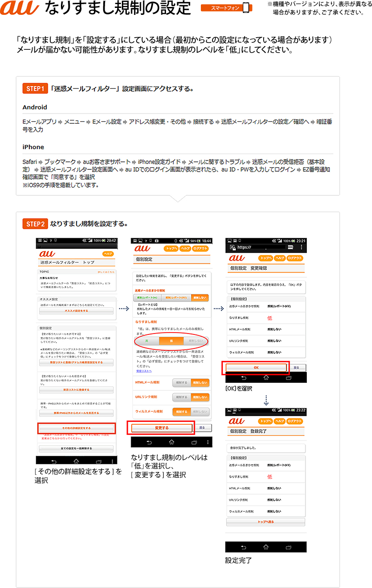
Task: Tap the トップへ戻る button
Action: 266,522
